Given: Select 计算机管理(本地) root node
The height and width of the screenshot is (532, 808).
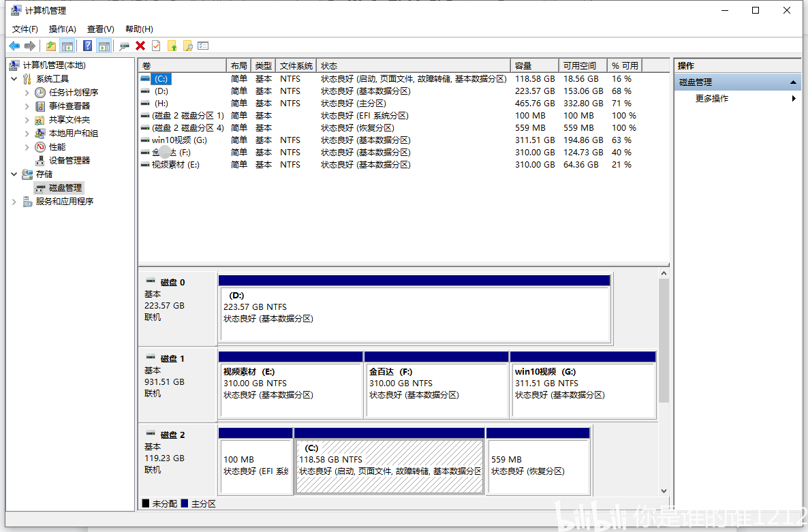Looking at the screenshot, I should point(54,65).
